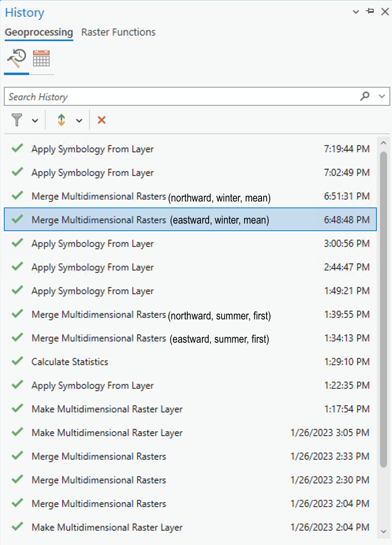Image resolution: width=392 pixels, height=545 pixels.
Task: Switch to the calendar history view icon
Action: [x=41, y=58]
